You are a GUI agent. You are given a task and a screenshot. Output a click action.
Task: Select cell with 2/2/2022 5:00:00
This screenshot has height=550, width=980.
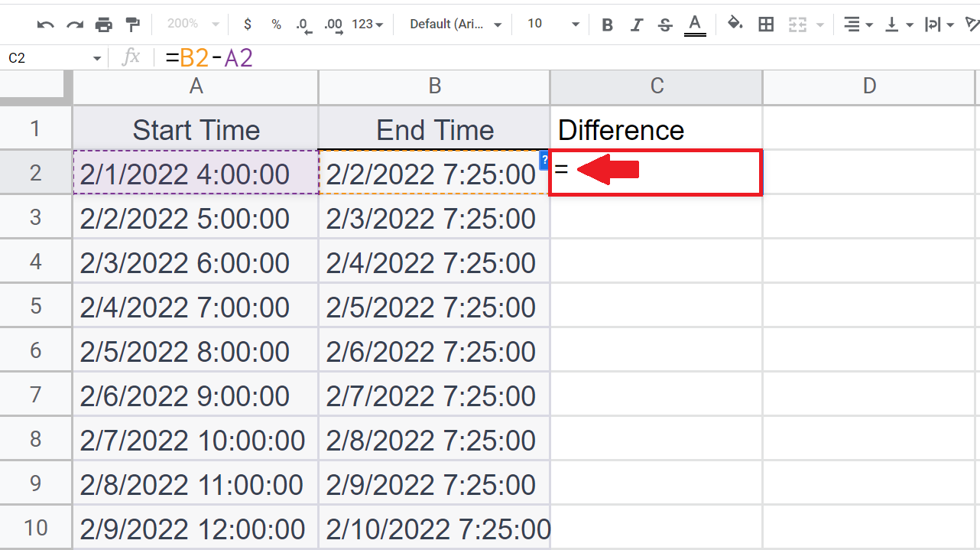[x=196, y=216]
